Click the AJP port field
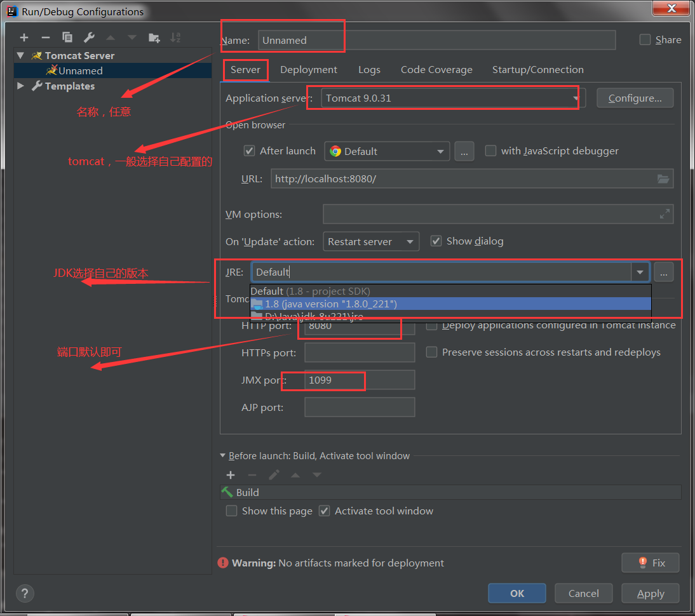This screenshot has width=695, height=616. 360,407
